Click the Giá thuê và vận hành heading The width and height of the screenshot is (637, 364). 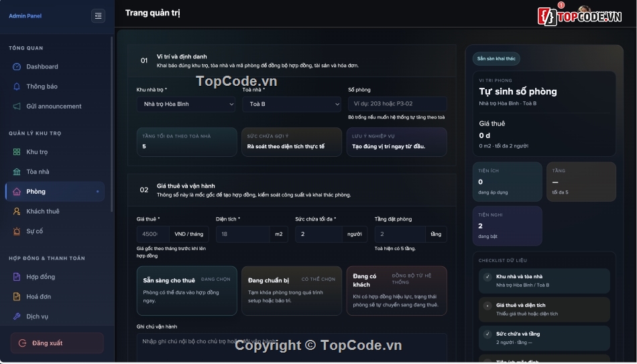(x=186, y=186)
